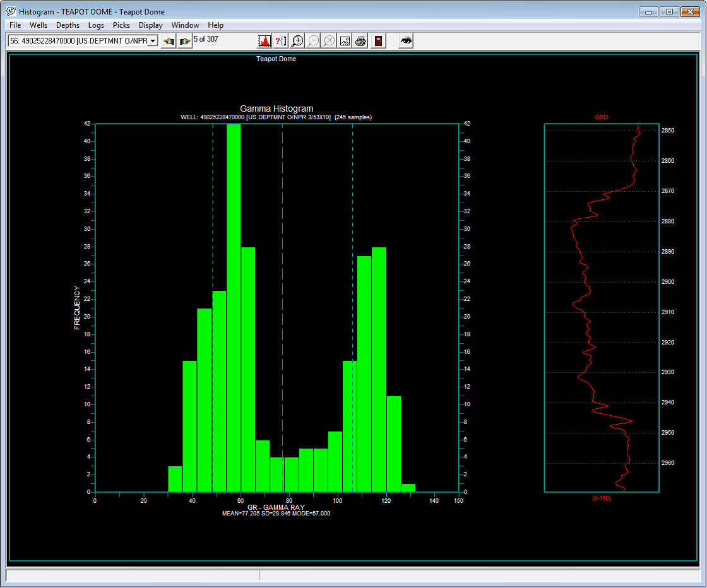
Task: Open the well selection dropdown arrow
Action: coord(153,41)
